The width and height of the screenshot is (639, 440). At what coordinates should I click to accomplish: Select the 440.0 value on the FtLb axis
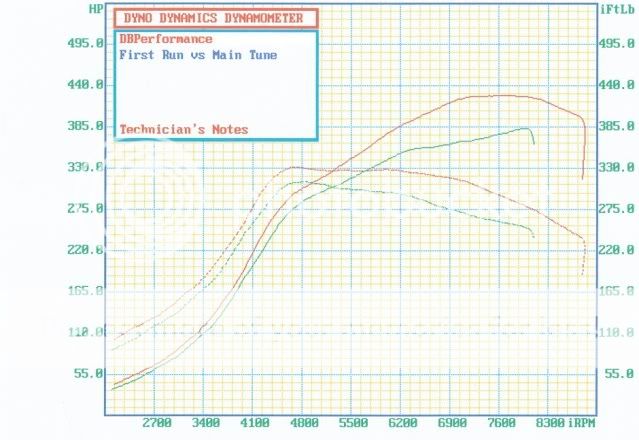click(x=615, y=85)
